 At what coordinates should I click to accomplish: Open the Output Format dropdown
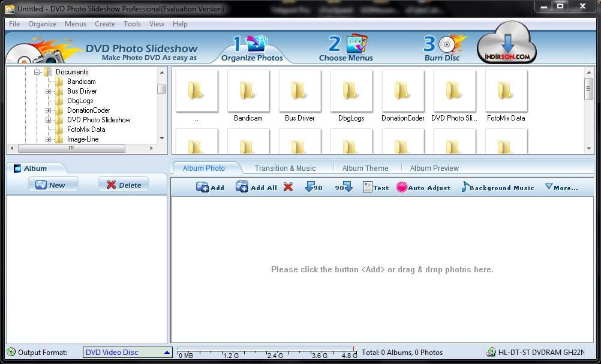(x=127, y=352)
